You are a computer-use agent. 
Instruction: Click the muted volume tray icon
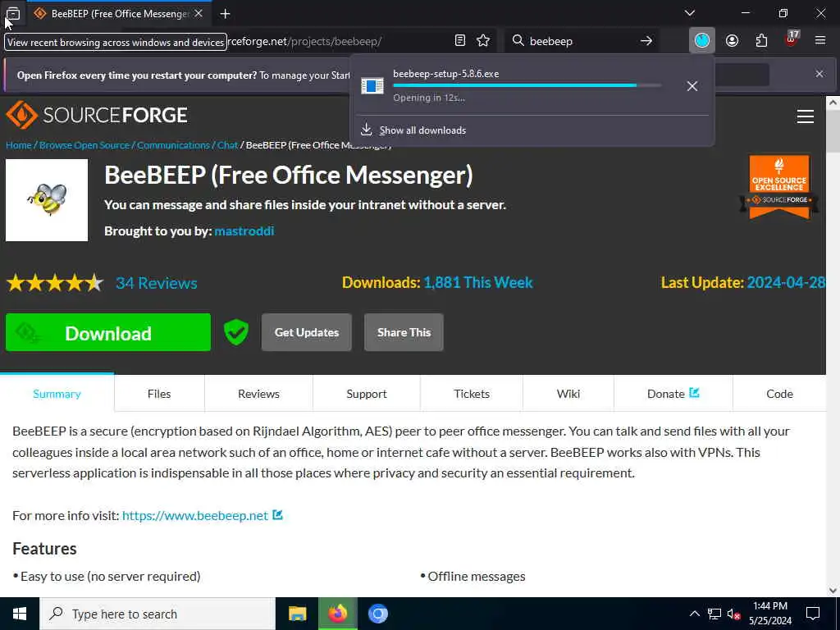(733, 614)
